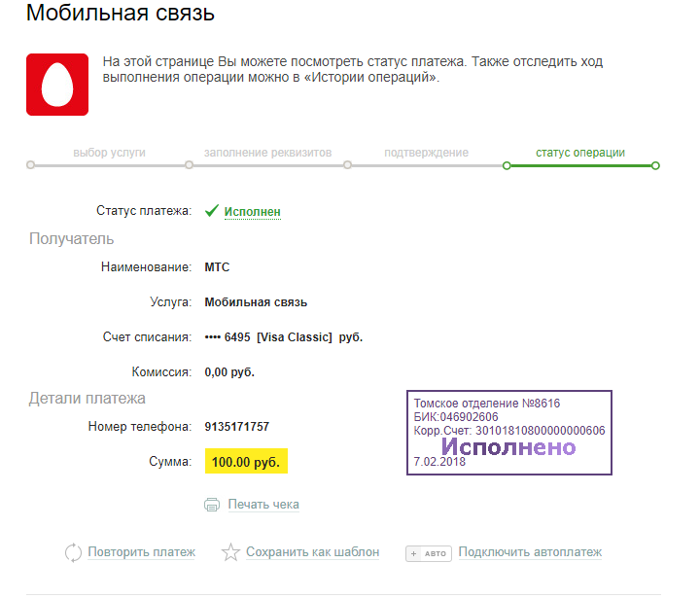The width and height of the screenshot is (700, 598).
Task: Click Повторить платеж link
Action: 142,552
